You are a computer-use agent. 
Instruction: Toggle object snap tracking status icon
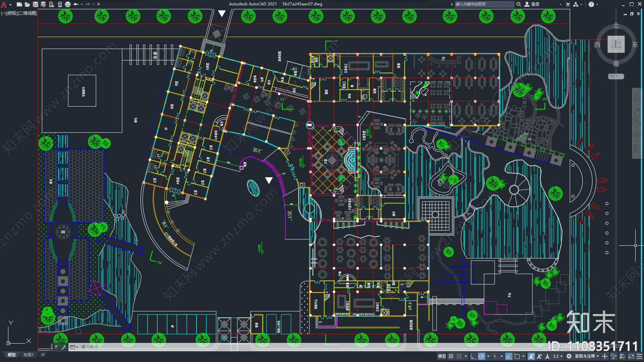pos(509,356)
